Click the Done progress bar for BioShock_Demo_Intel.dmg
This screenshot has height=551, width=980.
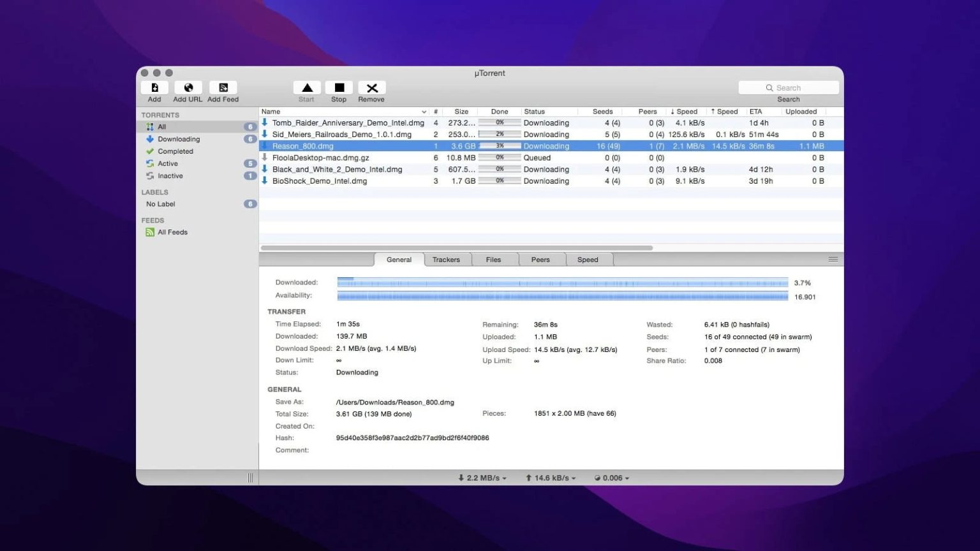tap(500, 180)
